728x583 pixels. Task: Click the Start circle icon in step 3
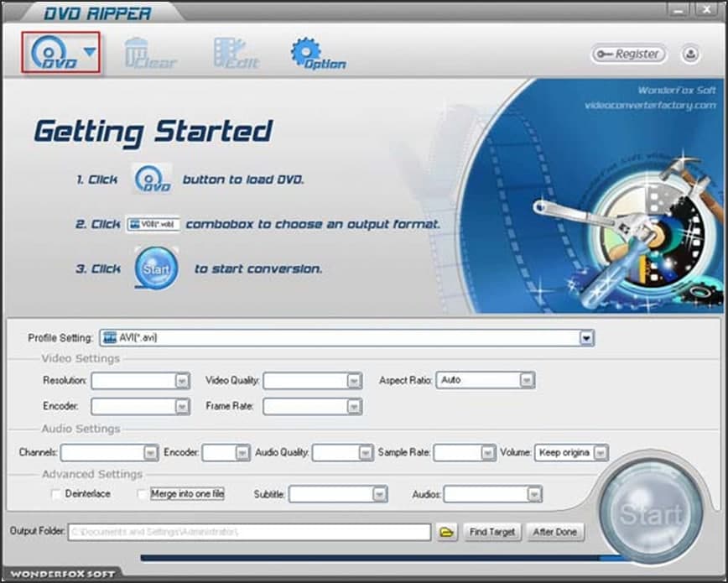(156, 268)
